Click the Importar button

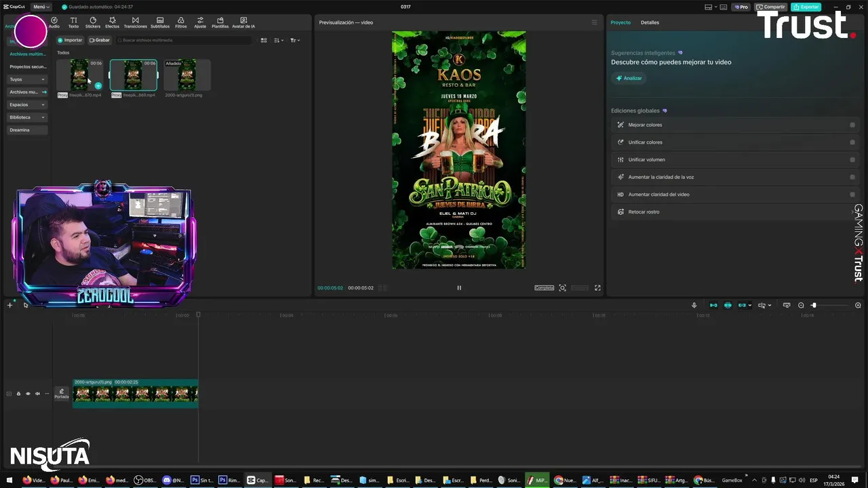70,40
